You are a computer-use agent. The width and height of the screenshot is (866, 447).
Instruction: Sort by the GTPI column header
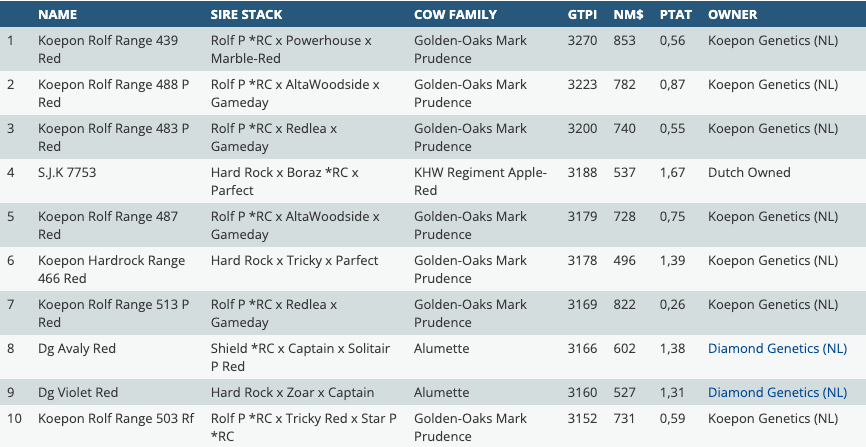coord(581,15)
